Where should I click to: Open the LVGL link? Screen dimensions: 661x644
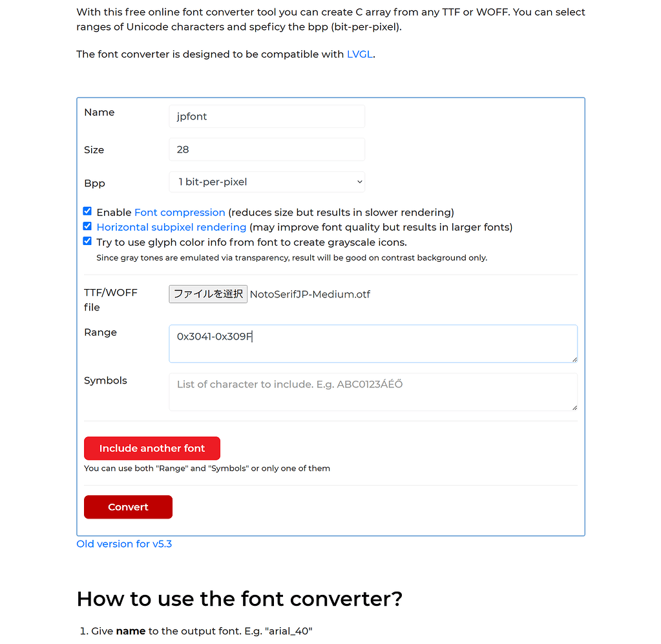point(359,54)
